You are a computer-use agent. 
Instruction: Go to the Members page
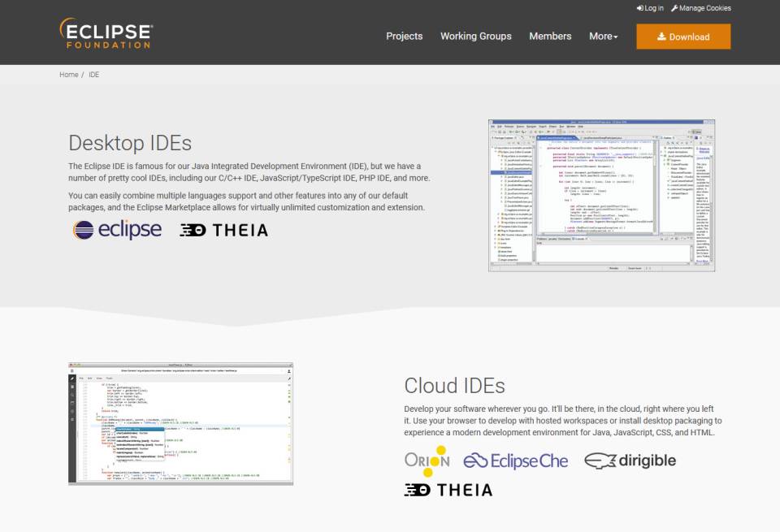[550, 37]
